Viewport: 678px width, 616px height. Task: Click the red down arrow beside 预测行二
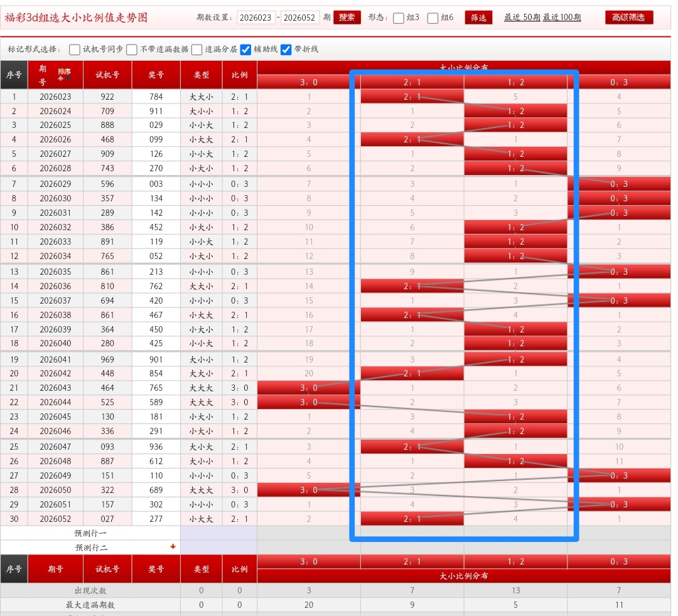(x=173, y=547)
